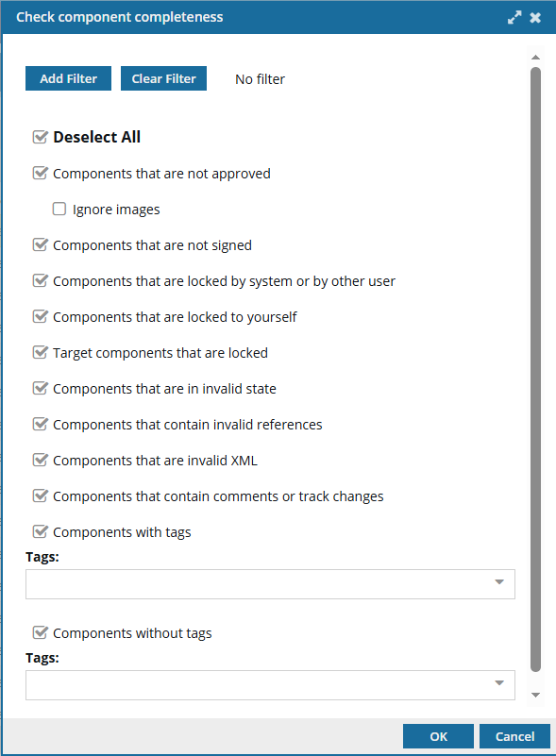556x756 pixels.
Task: Toggle the Components without tags checkbox
Action: click(x=40, y=632)
